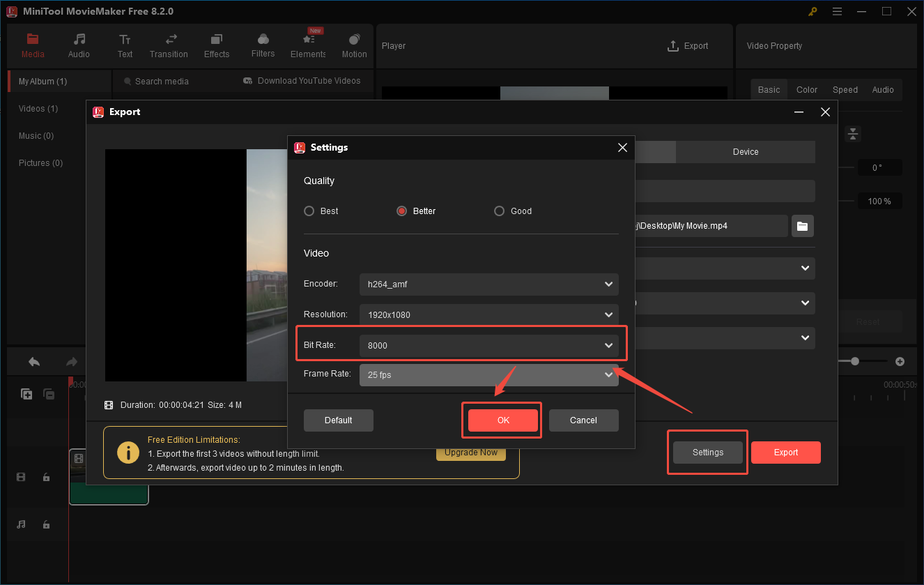Open the Audio tab
The width and height of the screenshot is (924, 585).
point(79,46)
